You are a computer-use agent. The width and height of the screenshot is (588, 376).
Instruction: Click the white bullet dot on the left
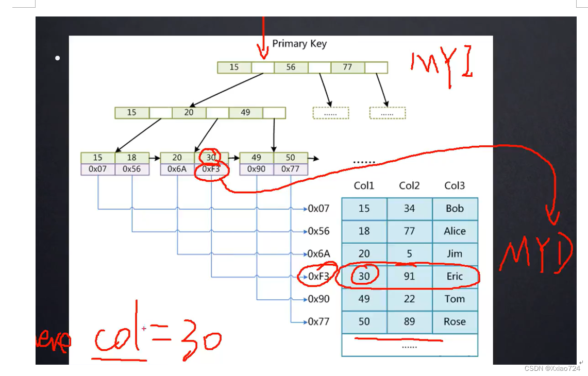(x=57, y=58)
